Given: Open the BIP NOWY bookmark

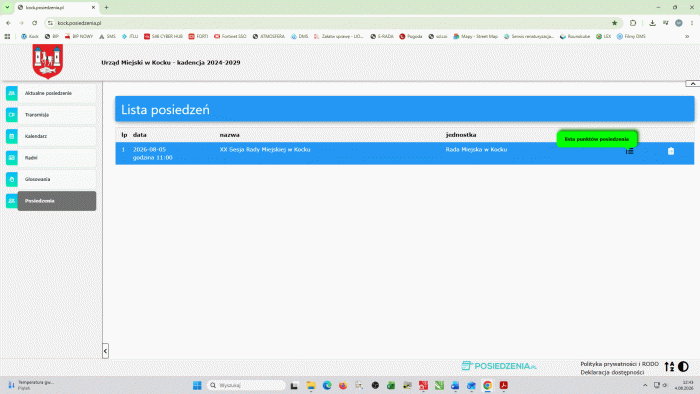Looking at the screenshot, I should pos(79,37).
